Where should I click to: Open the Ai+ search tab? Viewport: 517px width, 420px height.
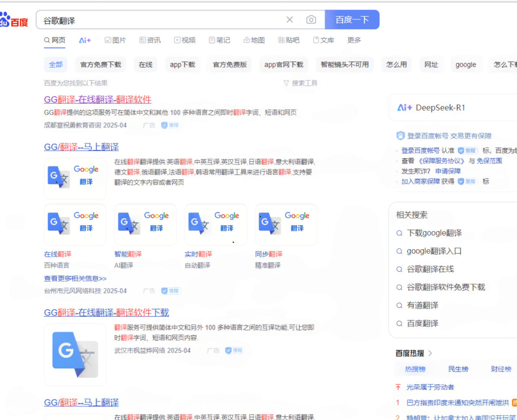click(x=85, y=40)
